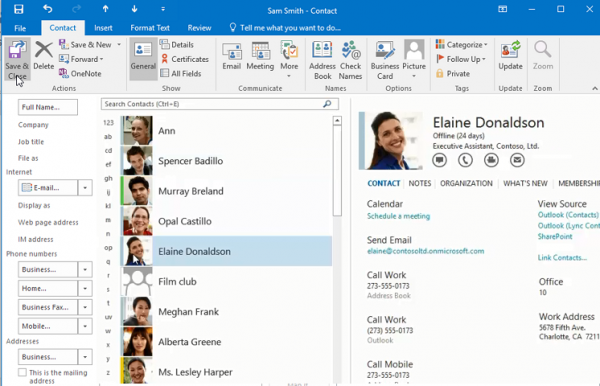
Task: Show the All Fields view
Action: 181,73
